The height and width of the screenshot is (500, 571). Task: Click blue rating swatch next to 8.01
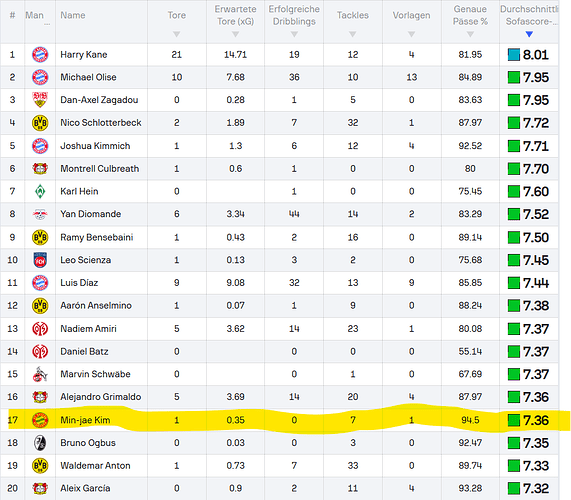[x=513, y=55]
